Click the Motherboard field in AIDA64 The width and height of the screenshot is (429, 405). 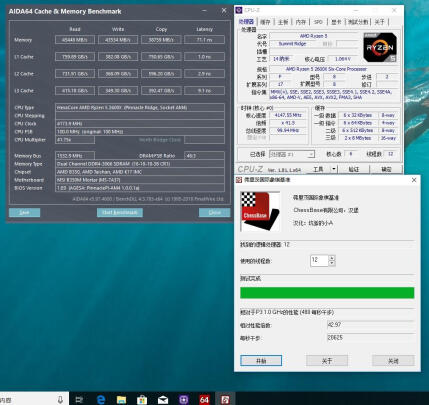140,180
